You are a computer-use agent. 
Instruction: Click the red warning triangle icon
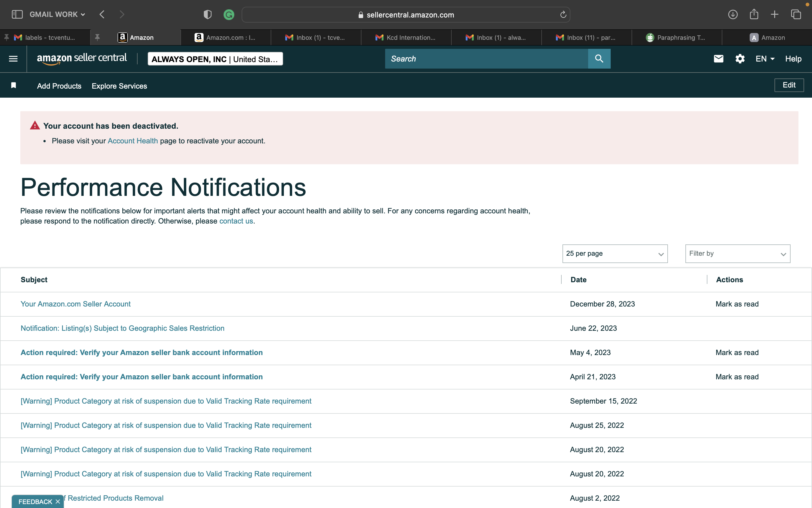(35, 125)
